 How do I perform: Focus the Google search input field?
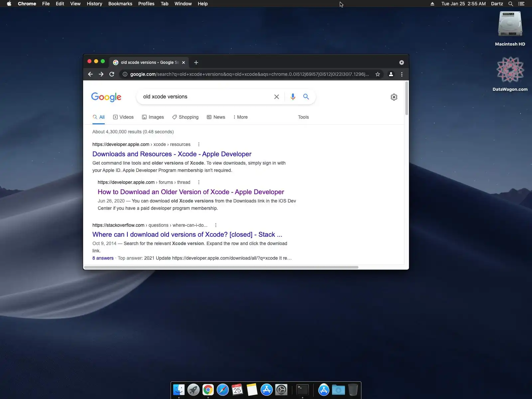tap(206, 97)
